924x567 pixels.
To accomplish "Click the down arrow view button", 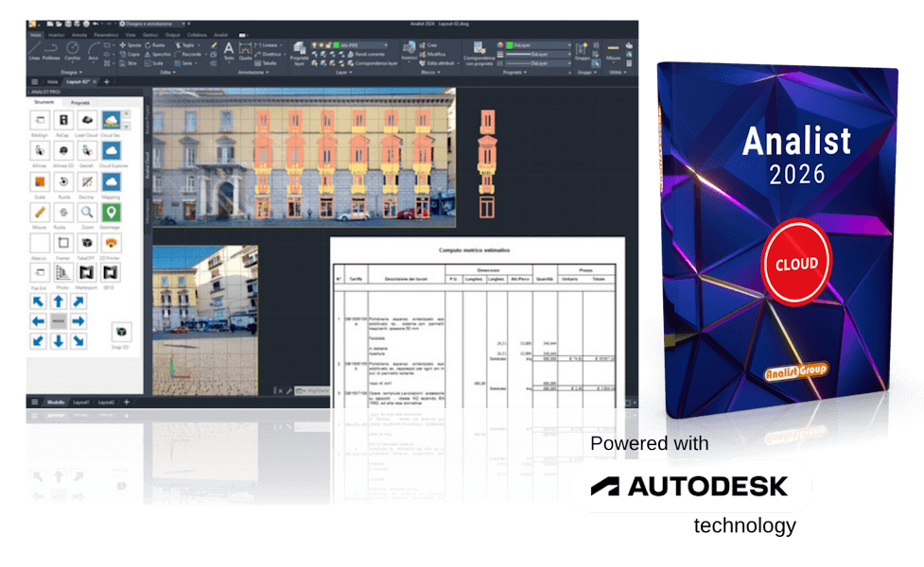I will (x=59, y=341).
